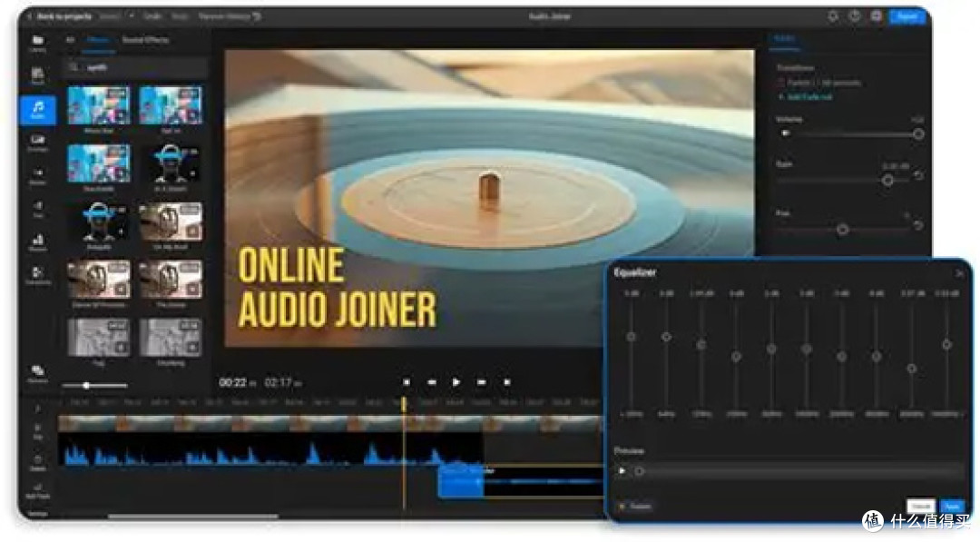This screenshot has height=542, width=980.
Task: Click Redo in the top bar
Action: coord(180,16)
